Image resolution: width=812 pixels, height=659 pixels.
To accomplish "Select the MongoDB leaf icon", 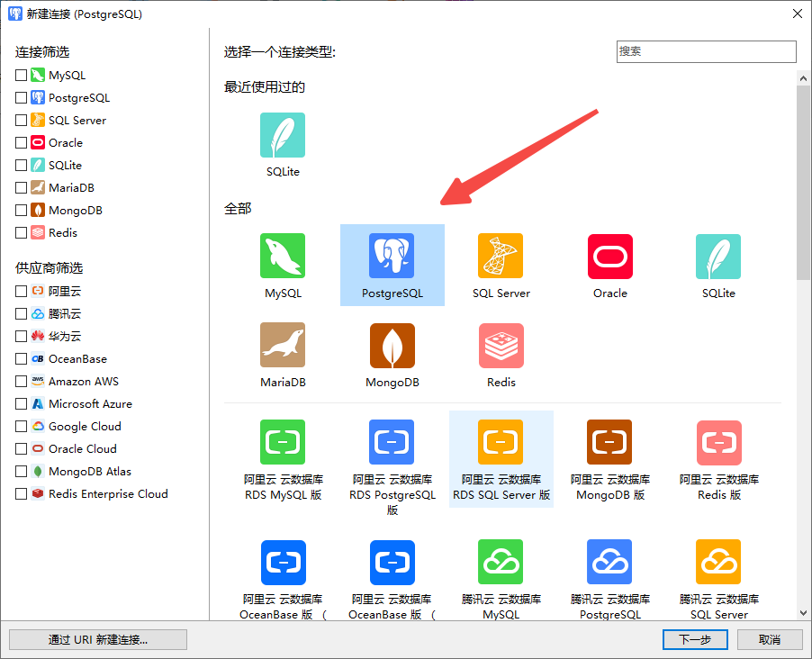I will [x=392, y=345].
